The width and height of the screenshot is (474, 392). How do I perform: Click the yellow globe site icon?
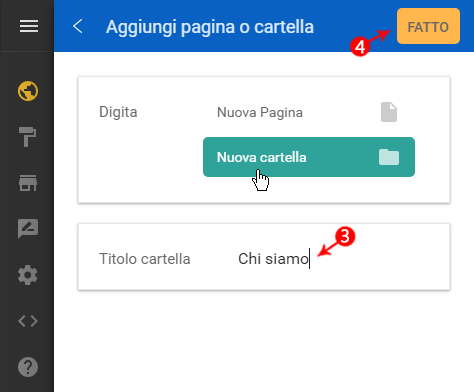point(28,91)
